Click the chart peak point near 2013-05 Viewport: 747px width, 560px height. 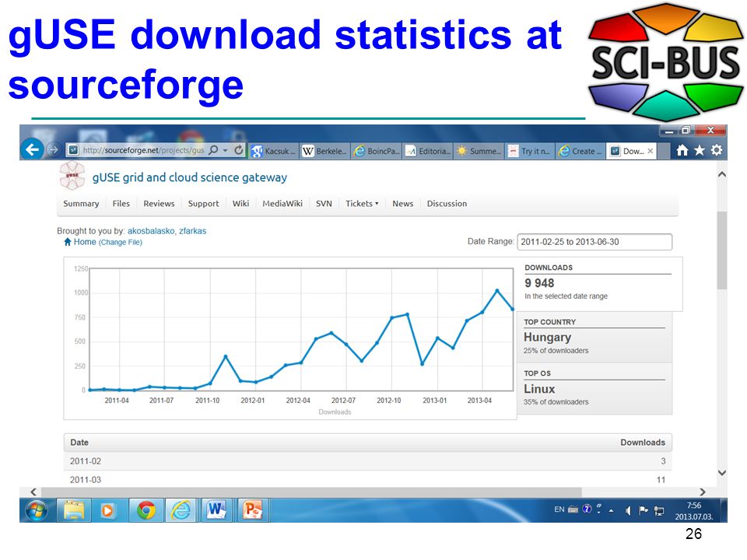point(497,290)
